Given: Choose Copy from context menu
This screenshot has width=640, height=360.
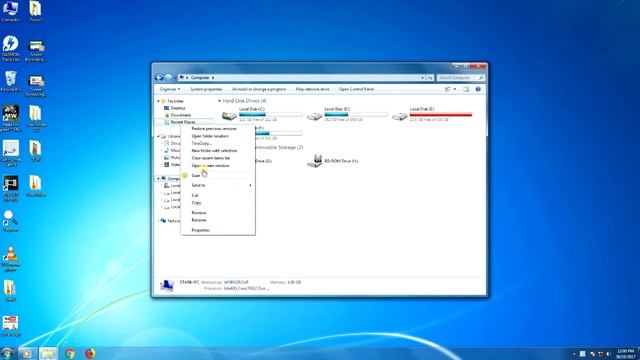Looking at the screenshot, I should (x=218, y=203).
